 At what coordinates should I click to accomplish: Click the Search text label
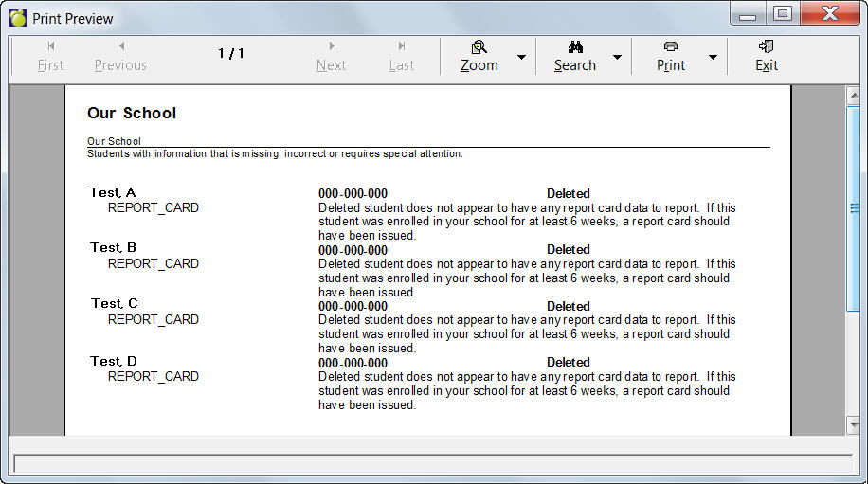[x=575, y=65]
